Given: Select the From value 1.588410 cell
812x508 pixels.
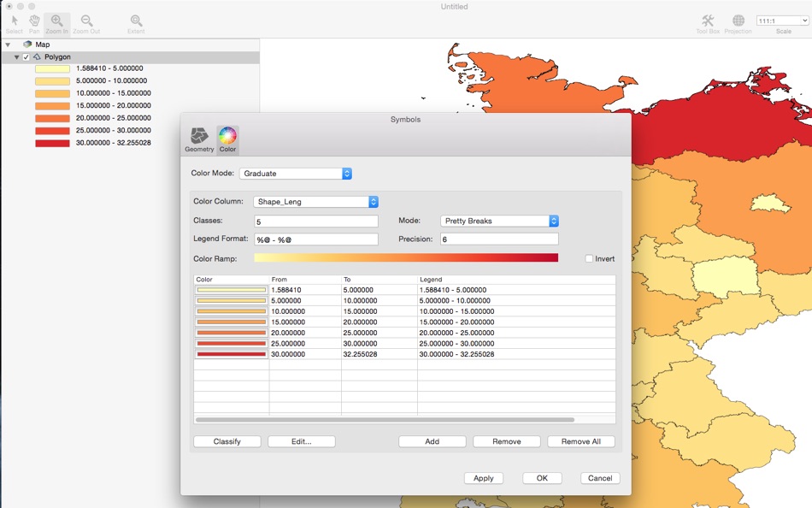Looking at the screenshot, I should [305, 290].
